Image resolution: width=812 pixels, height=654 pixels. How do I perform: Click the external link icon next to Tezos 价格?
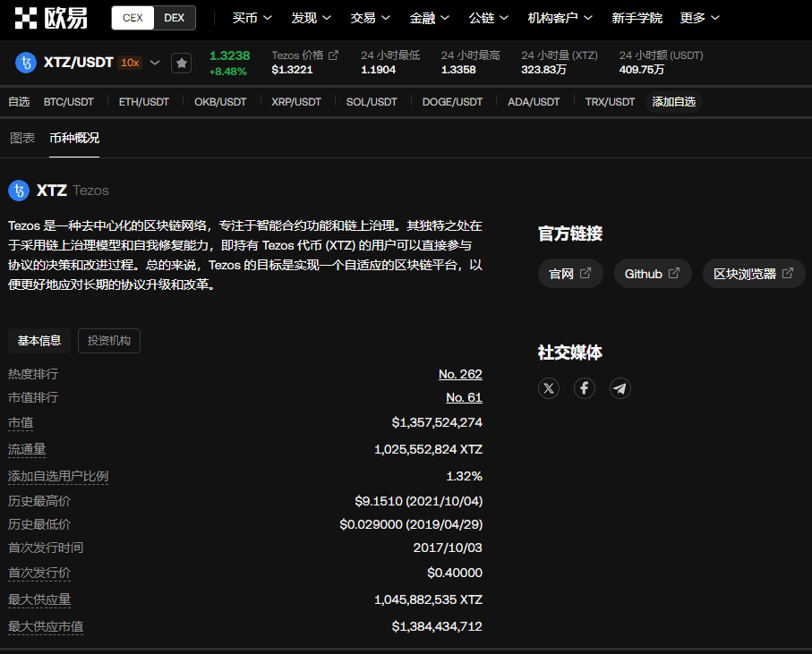334,55
